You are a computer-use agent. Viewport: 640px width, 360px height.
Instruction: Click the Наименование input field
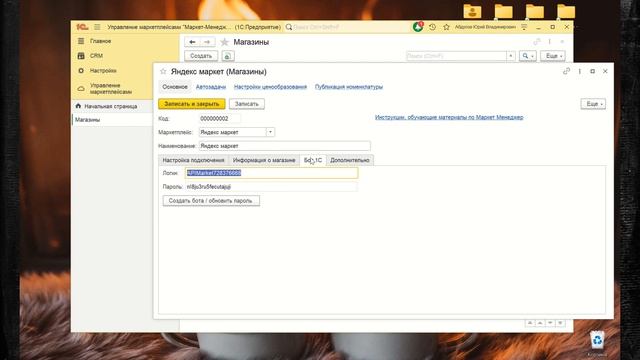pos(285,146)
